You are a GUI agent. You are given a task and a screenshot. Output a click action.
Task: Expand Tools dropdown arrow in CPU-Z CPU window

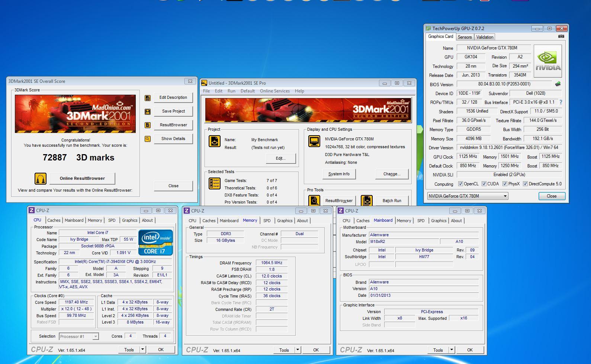click(142, 350)
